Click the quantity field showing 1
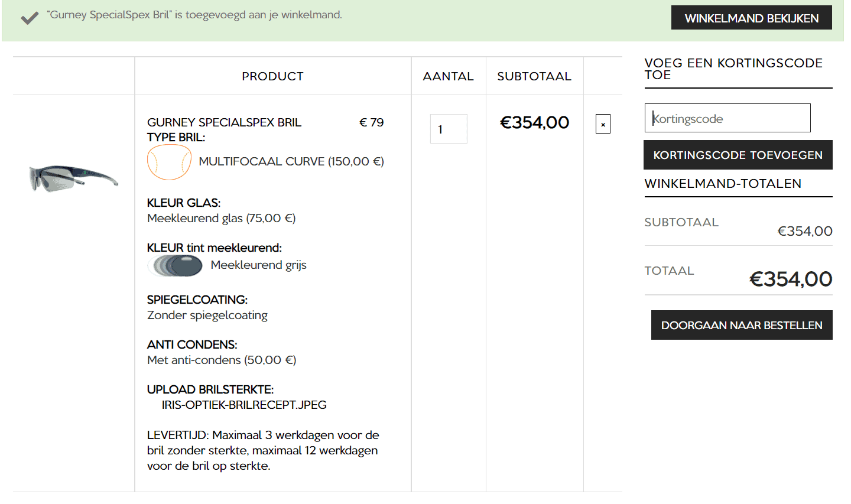851x504 pixels. (449, 129)
